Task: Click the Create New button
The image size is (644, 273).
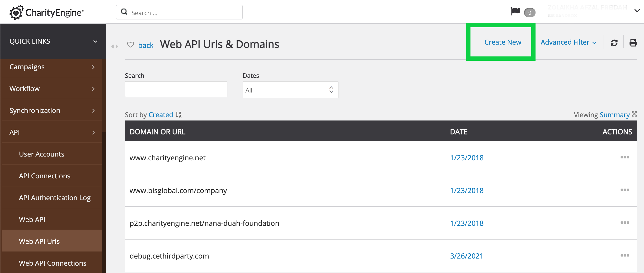Action: tap(503, 42)
